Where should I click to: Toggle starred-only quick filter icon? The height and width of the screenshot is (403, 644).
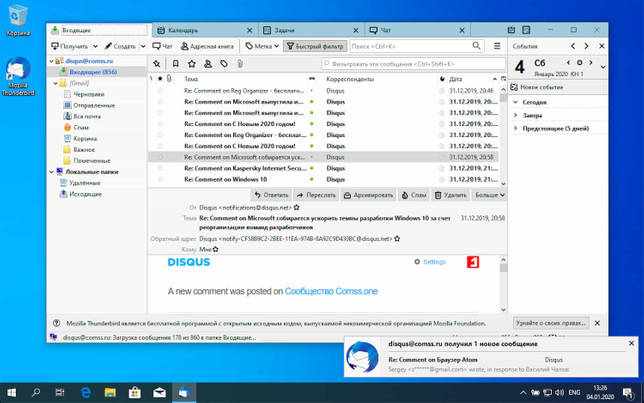tap(192, 64)
